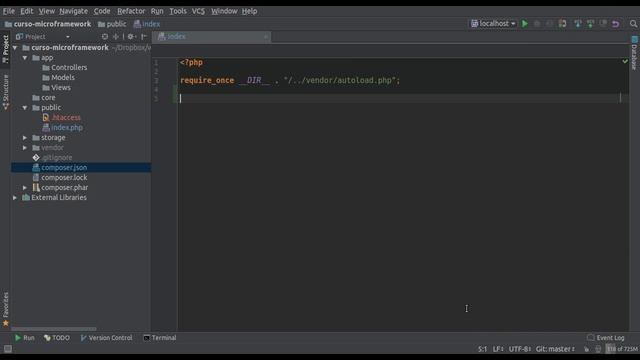640x360 pixels.
Task: Open the TODO tool window
Action: [x=57, y=338]
